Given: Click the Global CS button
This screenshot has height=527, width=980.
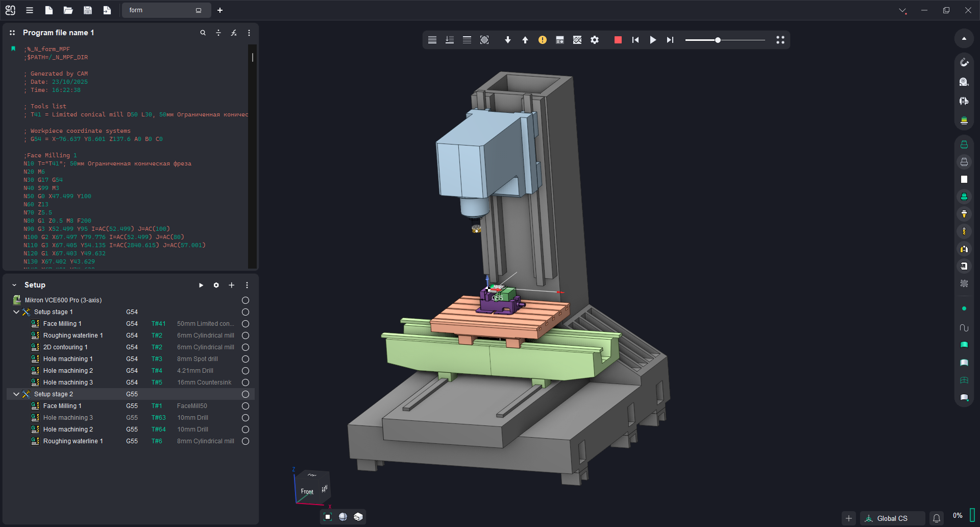Looking at the screenshot, I should pyautogui.click(x=892, y=518).
